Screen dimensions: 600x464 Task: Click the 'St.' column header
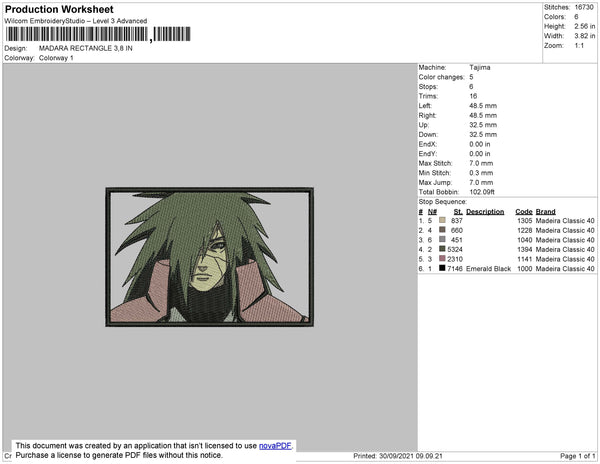(x=458, y=212)
